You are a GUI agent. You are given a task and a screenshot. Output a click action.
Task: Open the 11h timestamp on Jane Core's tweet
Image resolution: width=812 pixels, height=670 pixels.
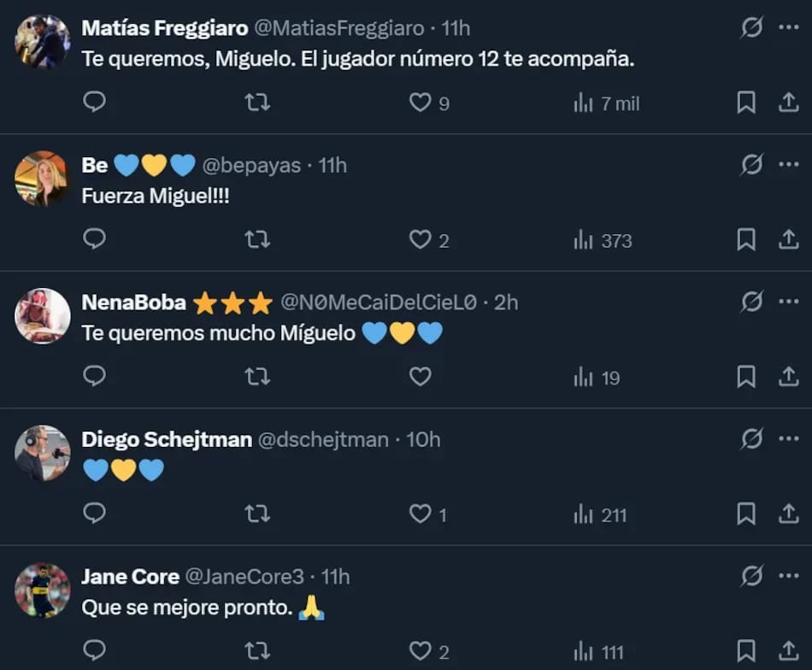[x=335, y=577]
